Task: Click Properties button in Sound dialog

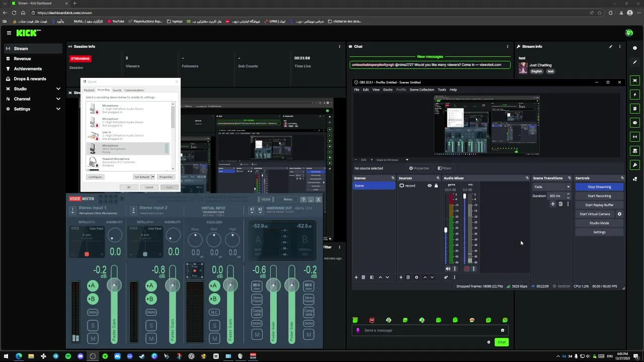Action: 166,177
